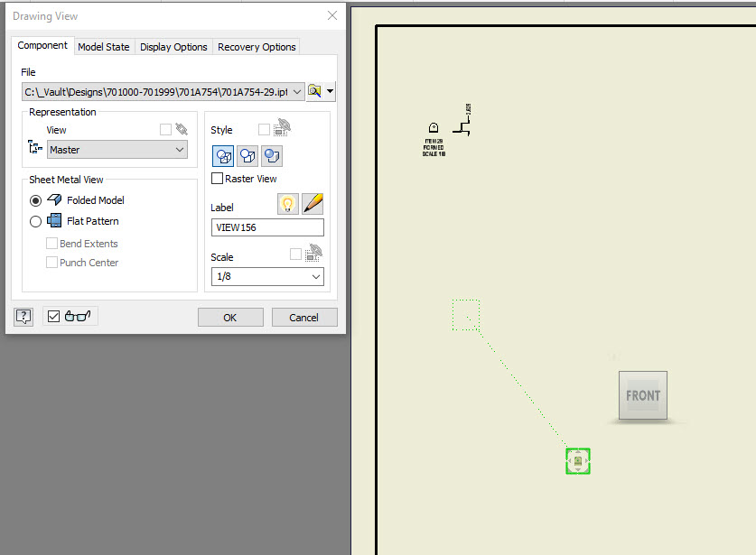The image size is (756, 555).
Task: Click the lightbulb icon beside Label
Action: (287, 203)
